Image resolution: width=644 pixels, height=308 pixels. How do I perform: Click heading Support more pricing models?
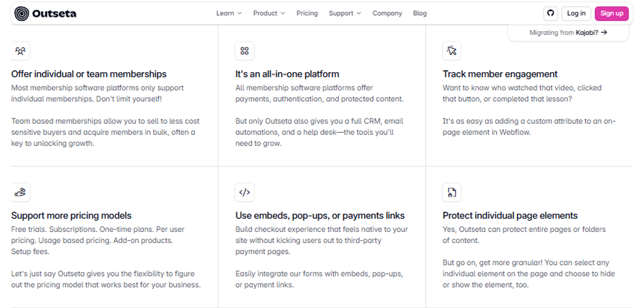click(x=71, y=215)
